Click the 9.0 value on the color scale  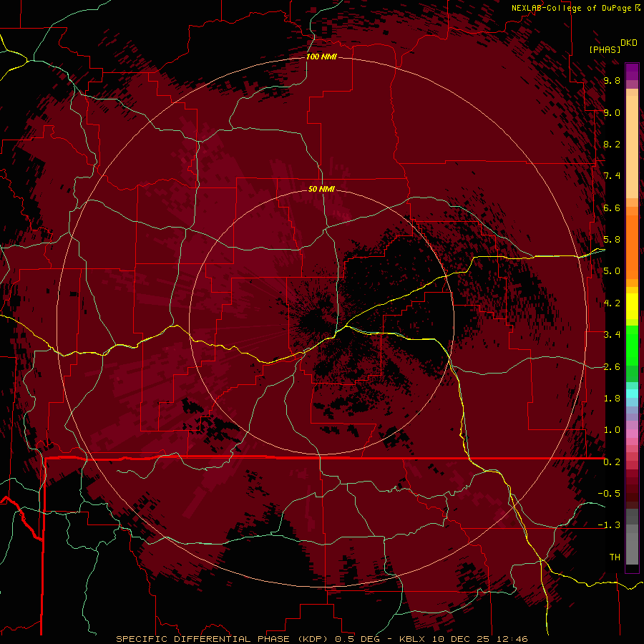coord(612,112)
